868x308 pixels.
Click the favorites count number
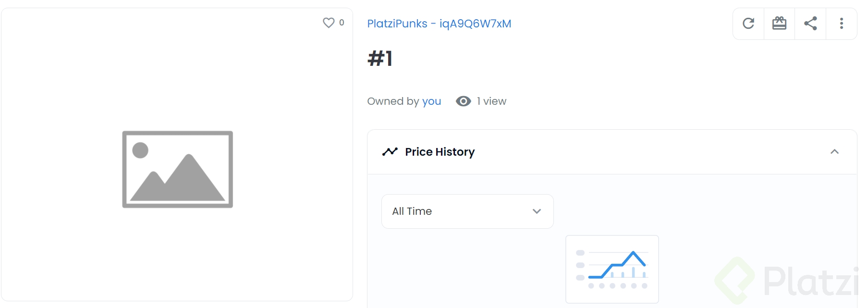click(342, 23)
